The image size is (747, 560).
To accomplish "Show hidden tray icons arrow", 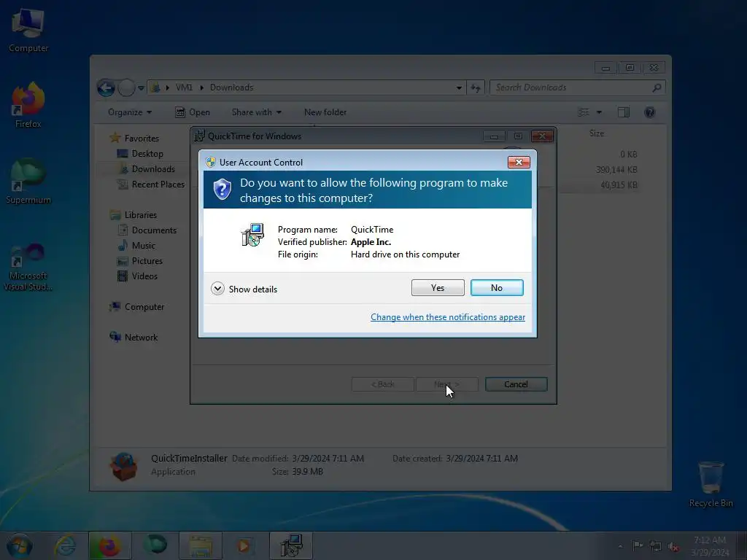I will (620, 546).
